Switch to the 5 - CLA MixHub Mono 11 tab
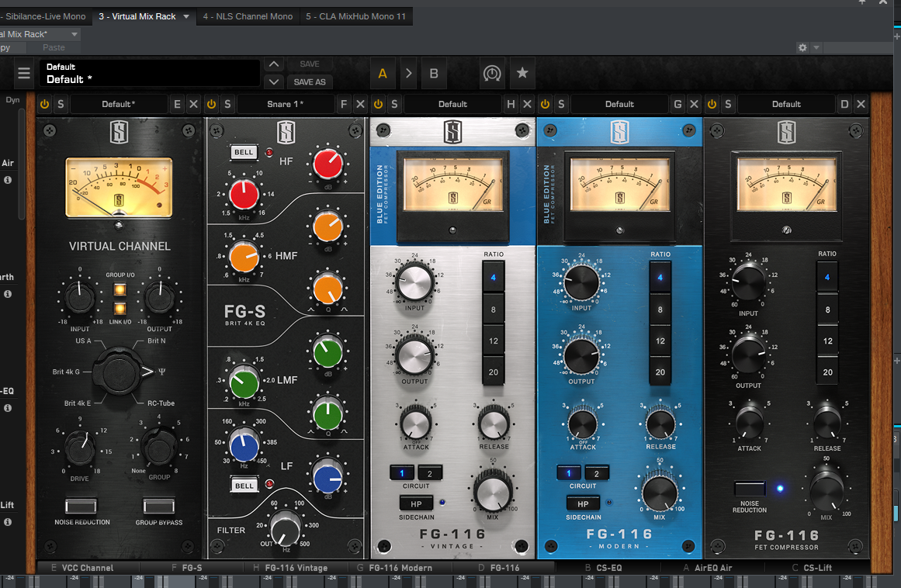The height and width of the screenshot is (588, 901). [355, 16]
